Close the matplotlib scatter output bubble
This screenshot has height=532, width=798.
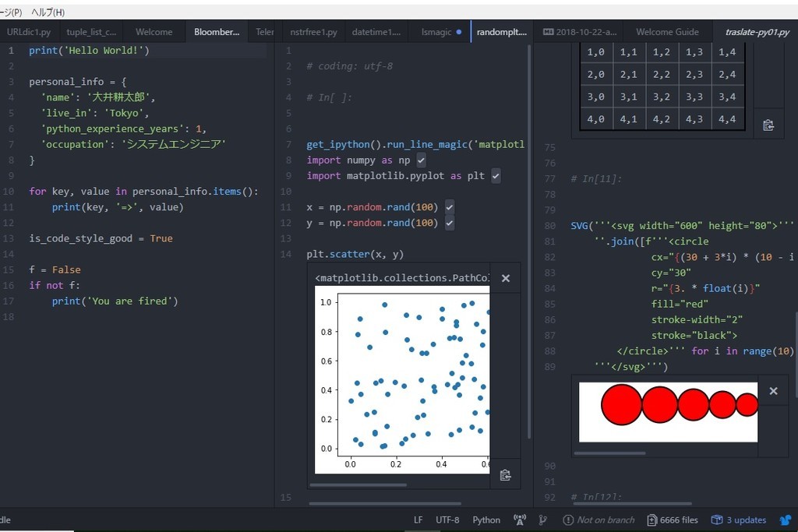click(505, 278)
